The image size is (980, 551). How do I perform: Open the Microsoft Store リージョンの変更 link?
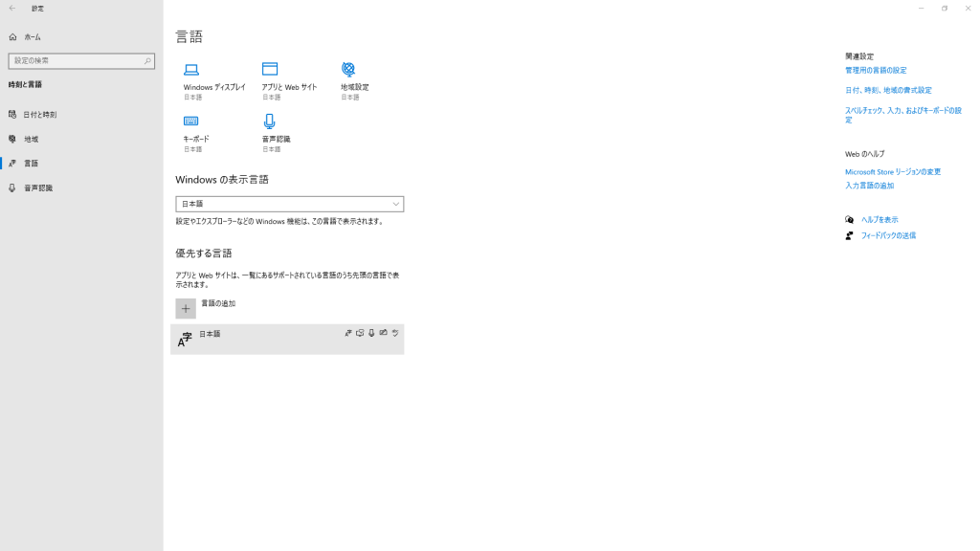point(893,172)
